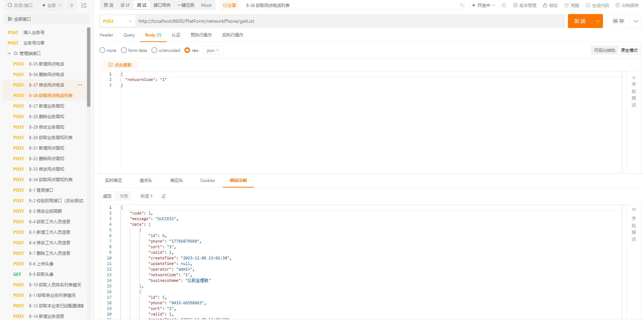Viewport: 644px width, 320px height.
Task: Select the raw body type radio
Action: coord(187,50)
